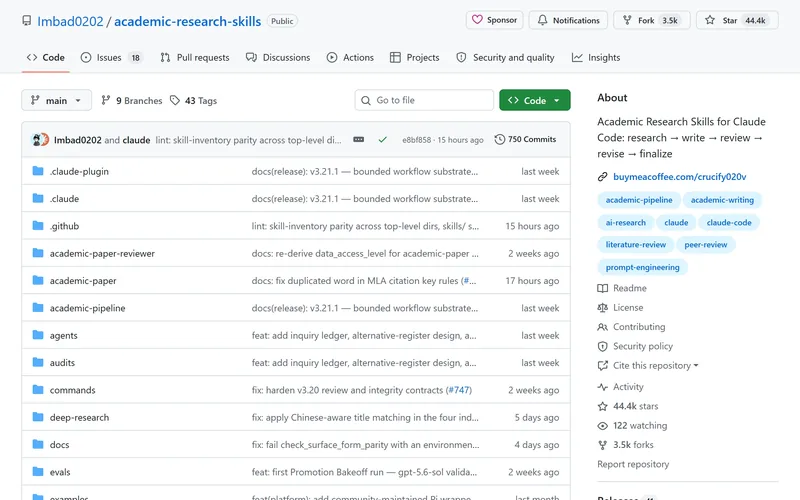This screenshot has width=800, height=500.
Task: Open the expanded commit message ellipsis icon
Action: (359, 139)
